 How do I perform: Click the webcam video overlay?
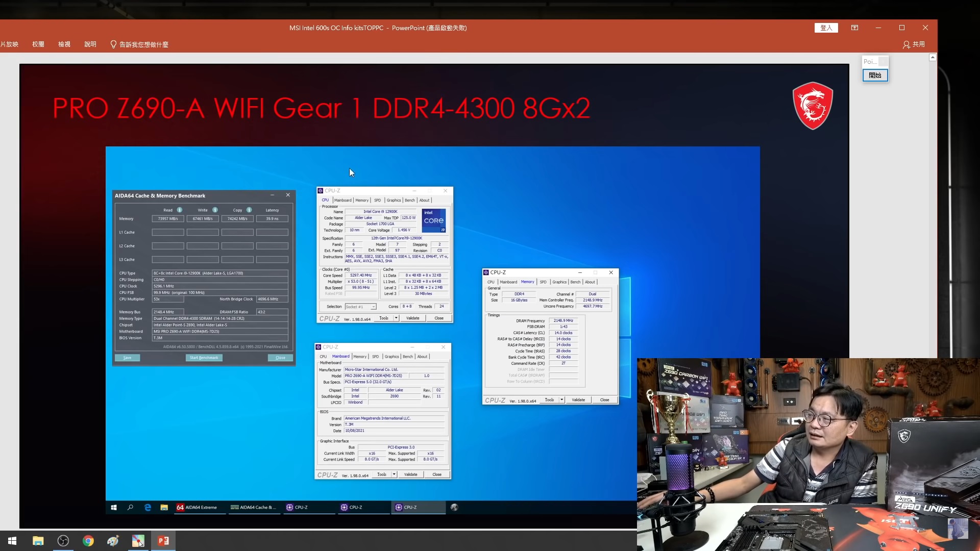(808, 454)
